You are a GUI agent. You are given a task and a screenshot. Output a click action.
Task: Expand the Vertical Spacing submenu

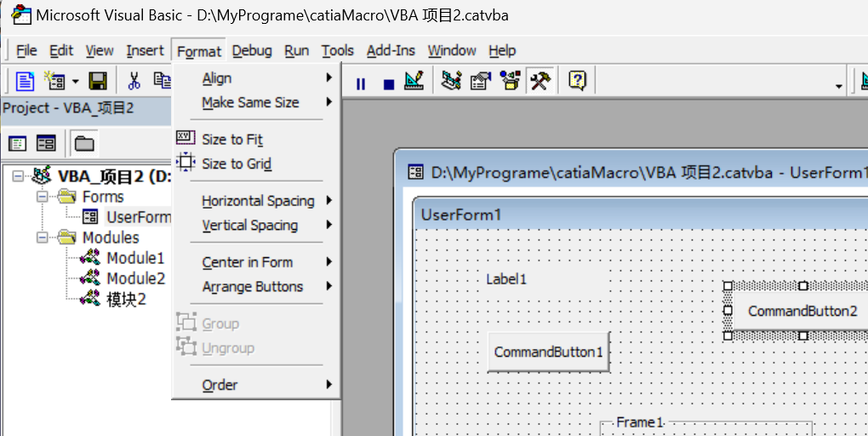coord(256,225)
